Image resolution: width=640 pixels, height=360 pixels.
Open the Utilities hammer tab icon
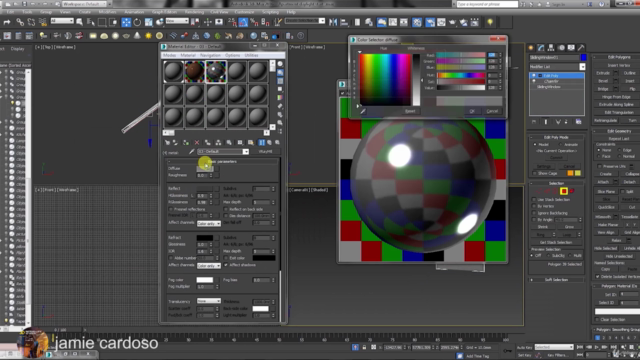pyautogui.click(x=581, y=48)
